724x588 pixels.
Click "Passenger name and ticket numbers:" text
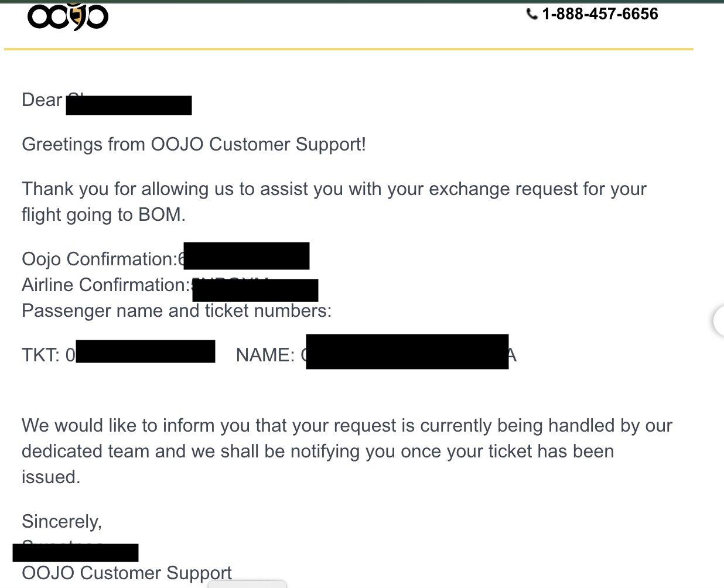(x=176, y=310)
